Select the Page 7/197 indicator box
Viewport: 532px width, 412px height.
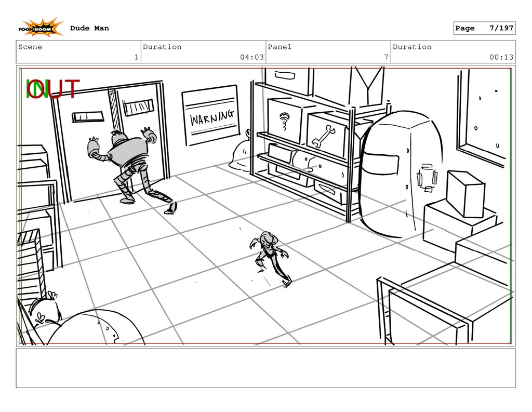484,28
